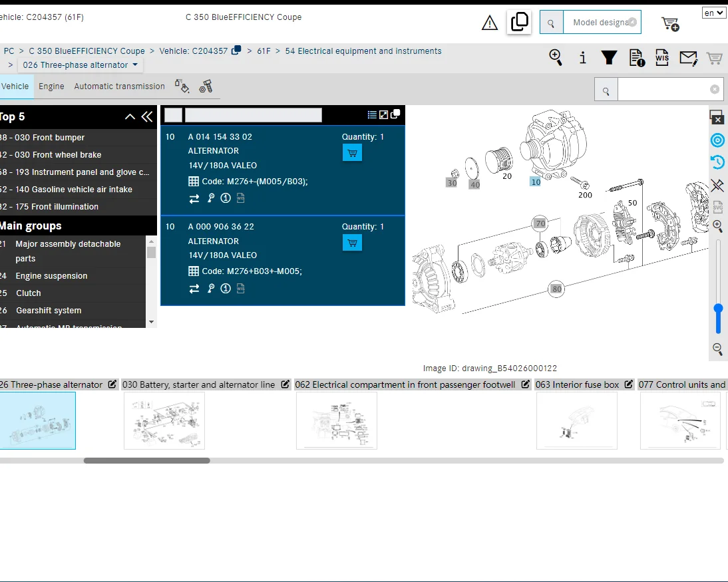Add A 014 154 33 02 to cart

pos(352,153)
